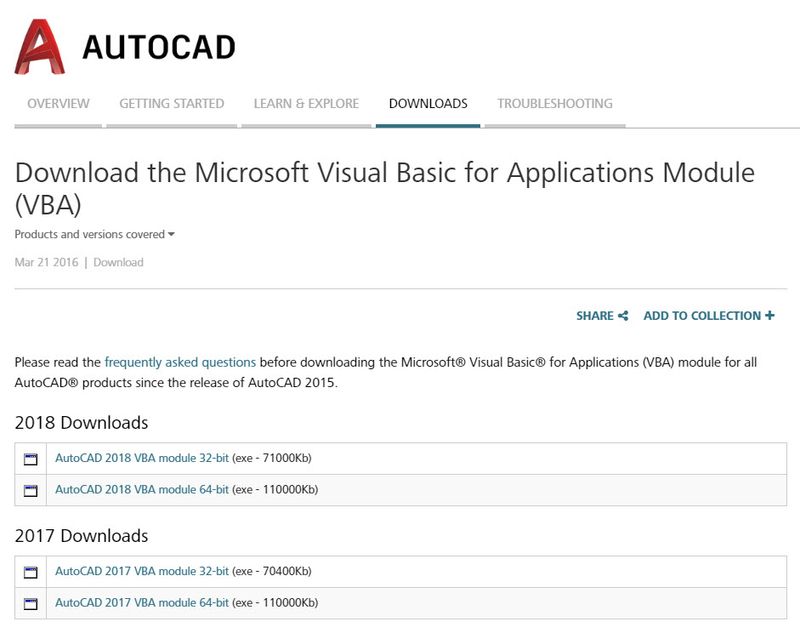Click the plus icon beside Add to Collection

tap(769, 316)
